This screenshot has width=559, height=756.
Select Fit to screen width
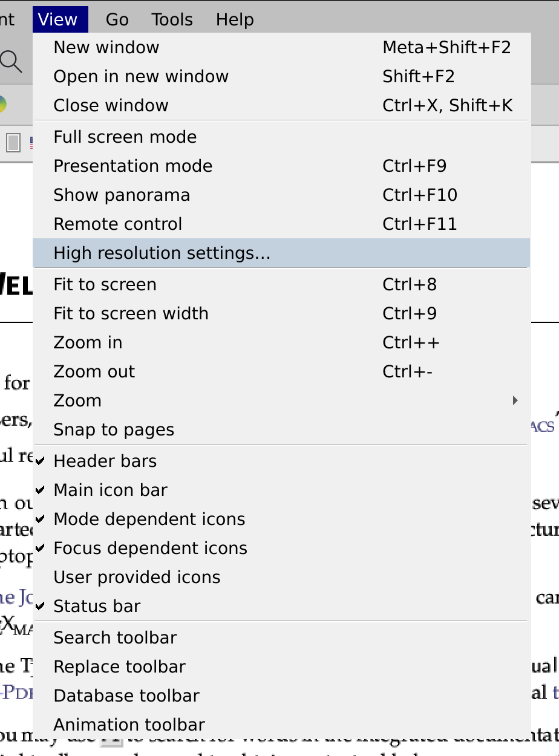coord(131,313)
